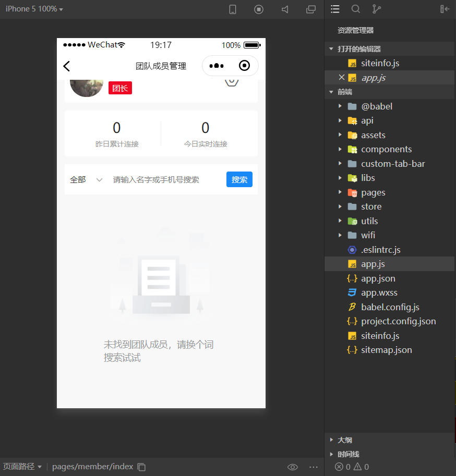
Task: Open the search panel magnifier icon
Action: 356,9
